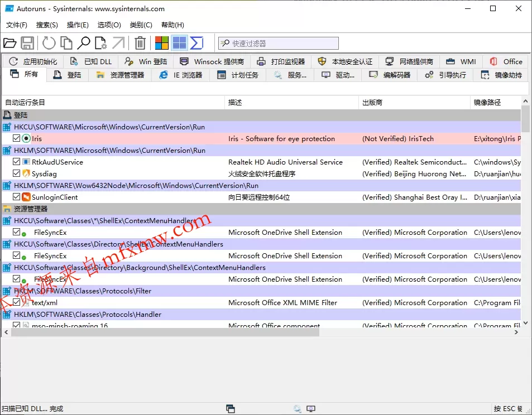The width and height of the screenshot is (532, 415).
Task: Switch to the 登陆 tab
Action: (x=68, y=75)
